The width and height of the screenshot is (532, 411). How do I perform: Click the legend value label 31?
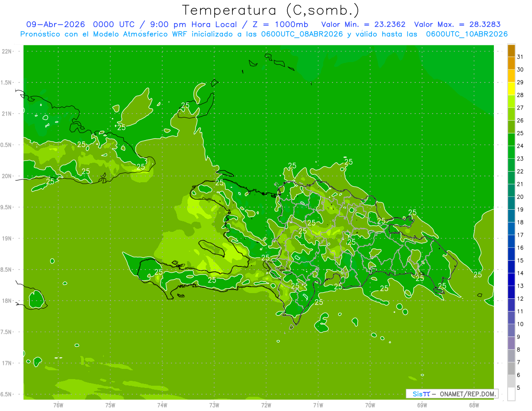[520, 57]
